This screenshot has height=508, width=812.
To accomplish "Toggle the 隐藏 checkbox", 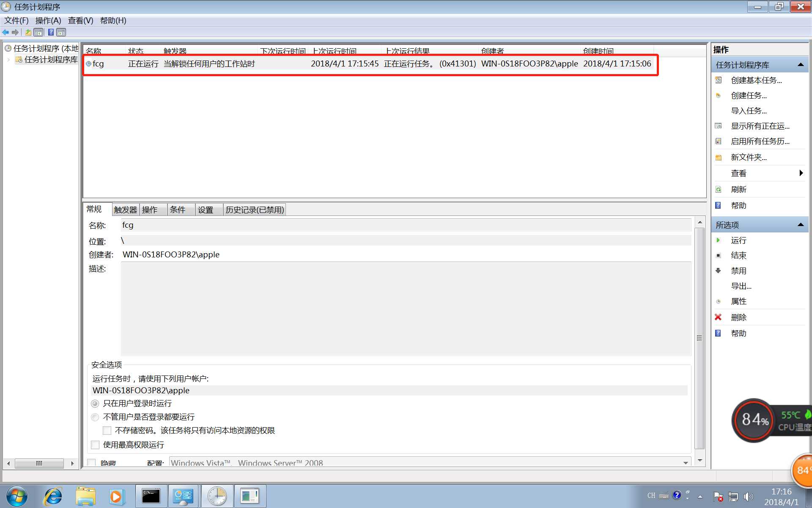I will tap(91, 463).
